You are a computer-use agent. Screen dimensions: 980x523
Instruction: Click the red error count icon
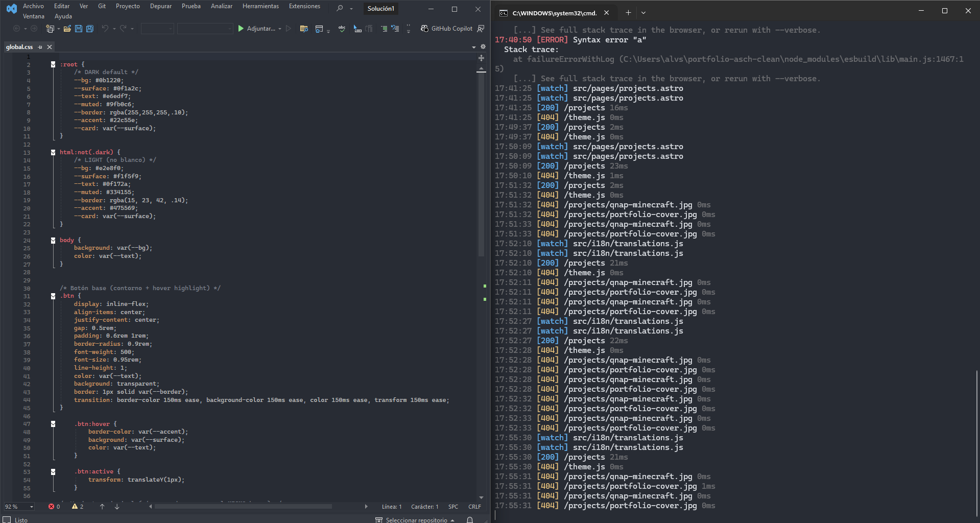[x=52, y=507]
